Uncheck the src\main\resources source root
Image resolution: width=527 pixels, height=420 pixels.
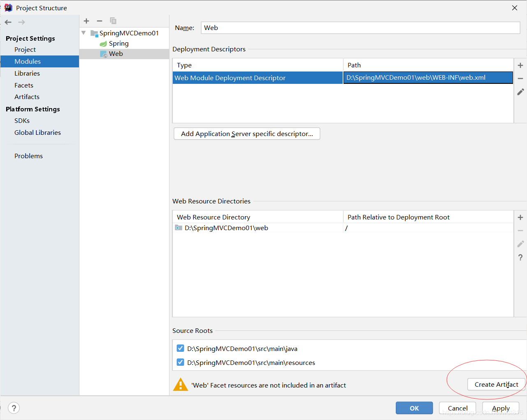click(180, 362)
